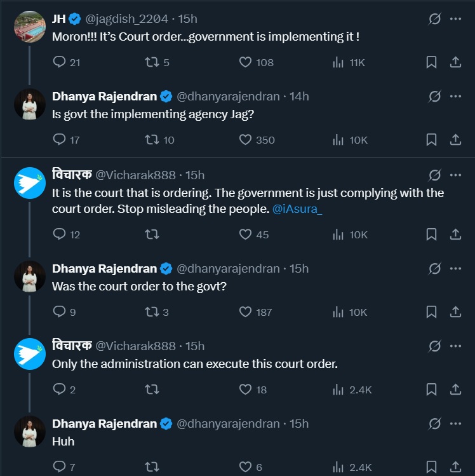The width and height of the screenshot is (475, 476).
Task: Click विचारक avatar on "Only the administration" tweet
Action: [29, 354]
